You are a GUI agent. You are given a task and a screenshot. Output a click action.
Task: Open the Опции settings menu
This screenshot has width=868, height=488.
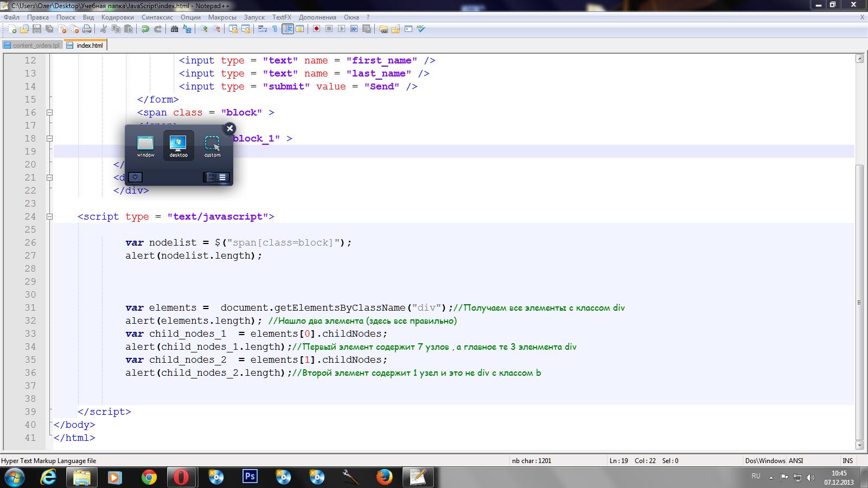tap(190, 17)
